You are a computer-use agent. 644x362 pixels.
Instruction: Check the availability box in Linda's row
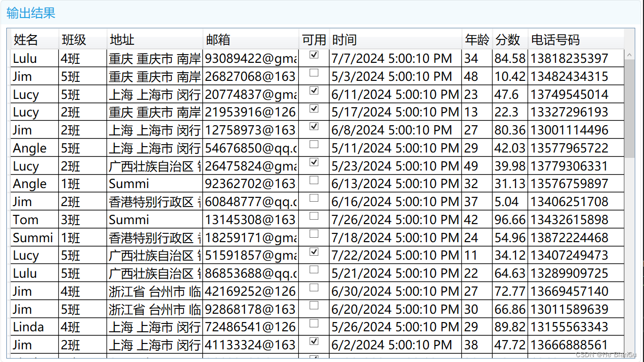click(x=314, y=324)
